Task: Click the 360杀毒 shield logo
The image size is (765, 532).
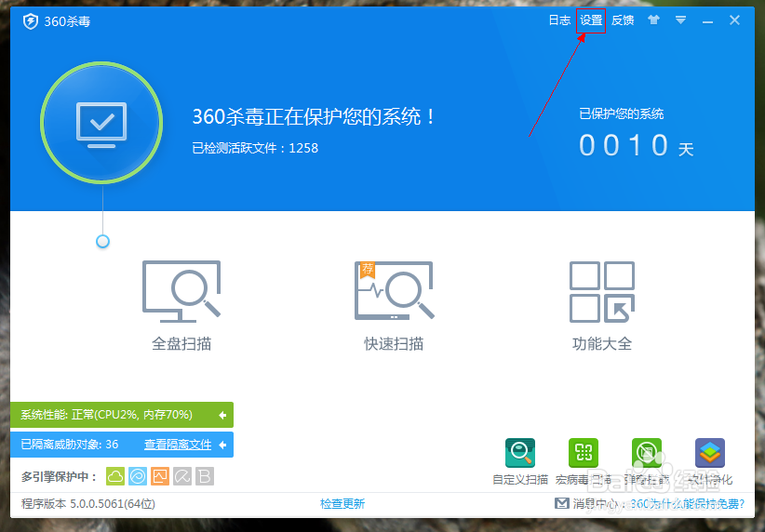Action: click(x=31, y=21)
